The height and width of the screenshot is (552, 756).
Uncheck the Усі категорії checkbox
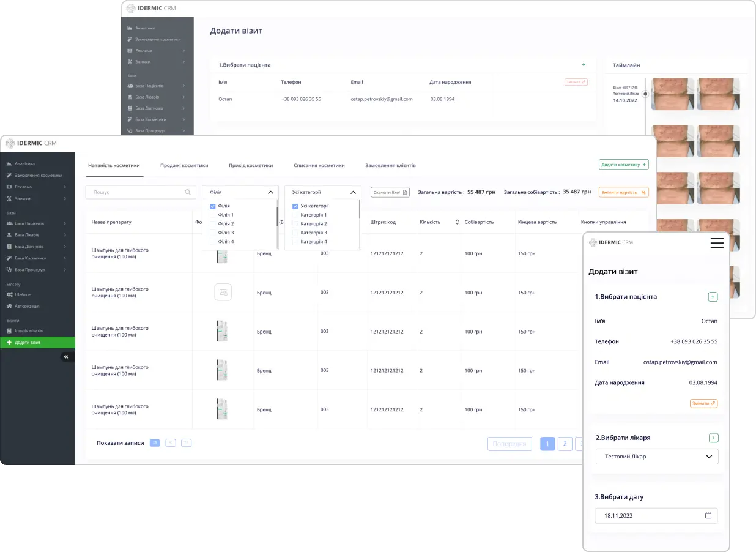295,206
